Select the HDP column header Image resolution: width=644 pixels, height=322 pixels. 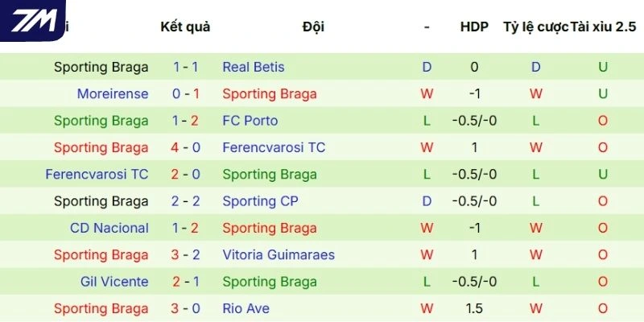coord(474,27)
